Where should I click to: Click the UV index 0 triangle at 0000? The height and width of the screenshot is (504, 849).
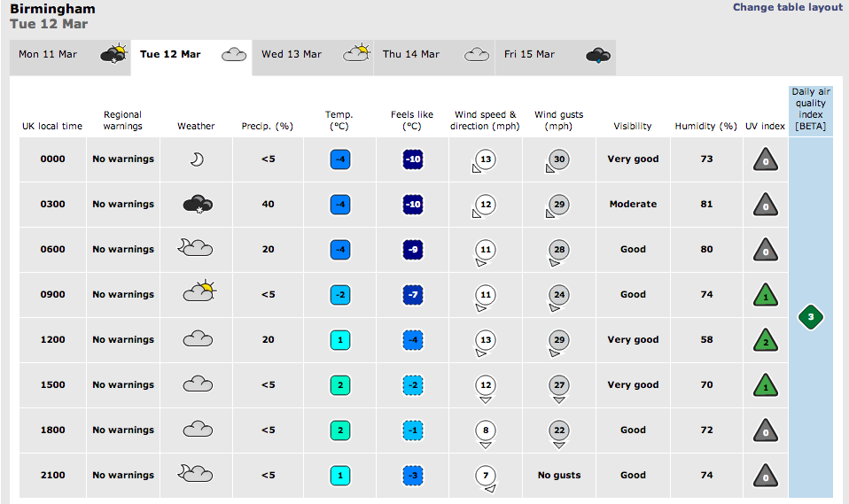click(x=766, y=159)
